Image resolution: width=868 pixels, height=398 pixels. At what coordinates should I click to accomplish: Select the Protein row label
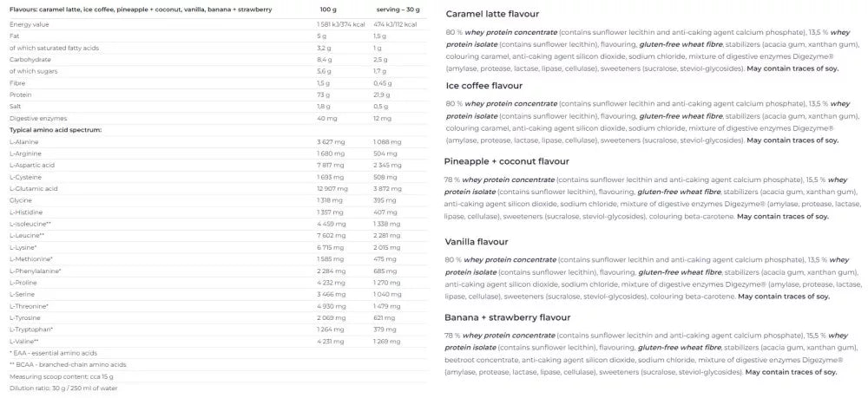point(20,95)
